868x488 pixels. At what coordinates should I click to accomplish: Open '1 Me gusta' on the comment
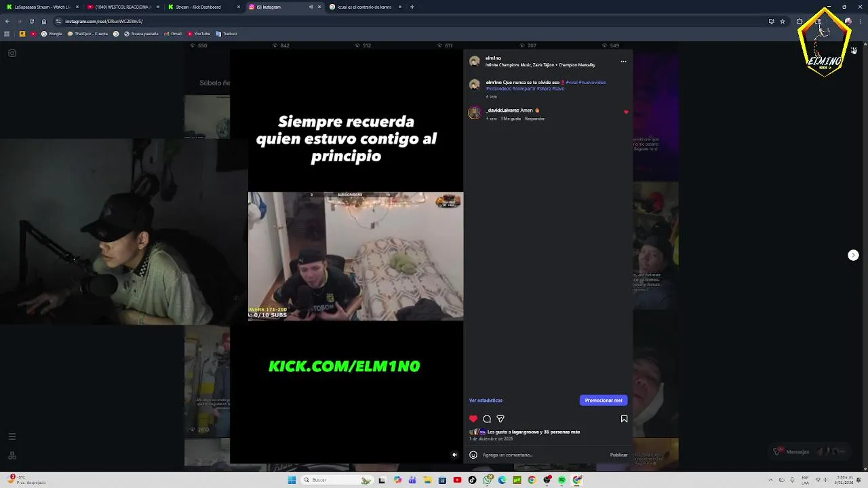coord(511,119)
